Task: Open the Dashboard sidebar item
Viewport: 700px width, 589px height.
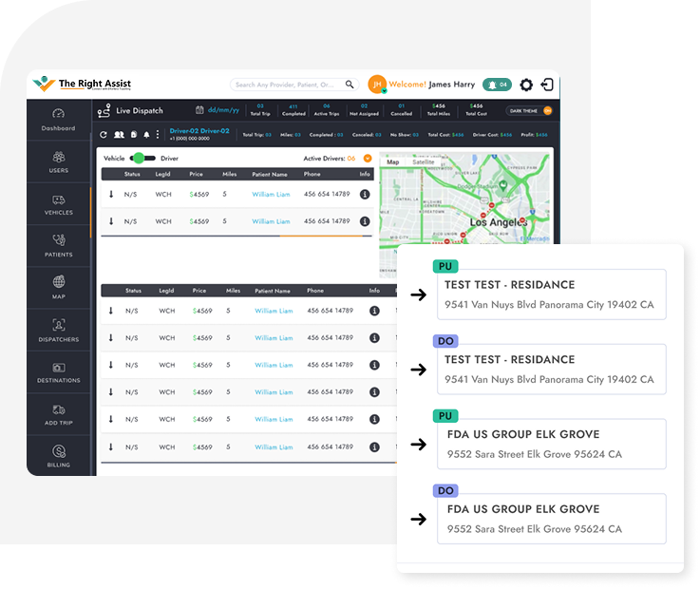Action: point(58,119)
